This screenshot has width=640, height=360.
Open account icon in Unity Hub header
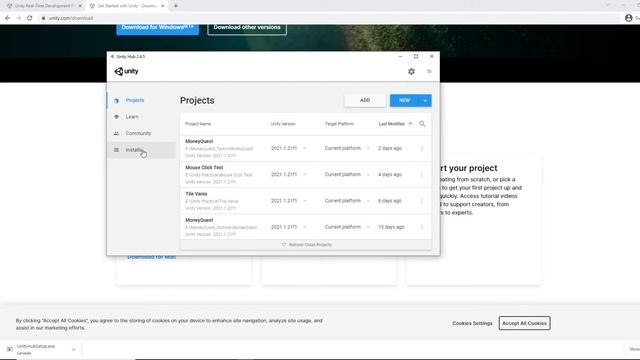coord(429,71)
